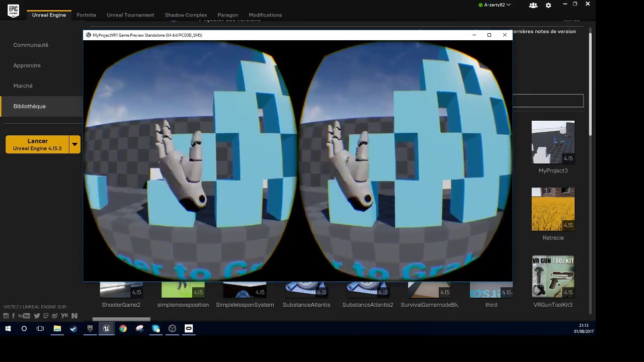The height and width of the screenshot is (362, 644).
Task: Open the Facebook social link icon
Action: (14, 316)
